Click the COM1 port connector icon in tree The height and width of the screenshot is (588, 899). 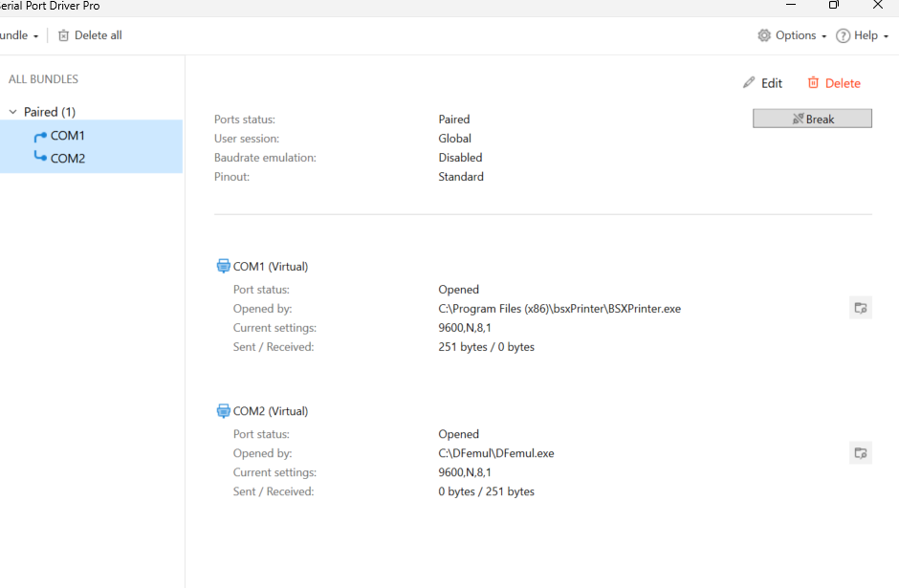point(40,137)
